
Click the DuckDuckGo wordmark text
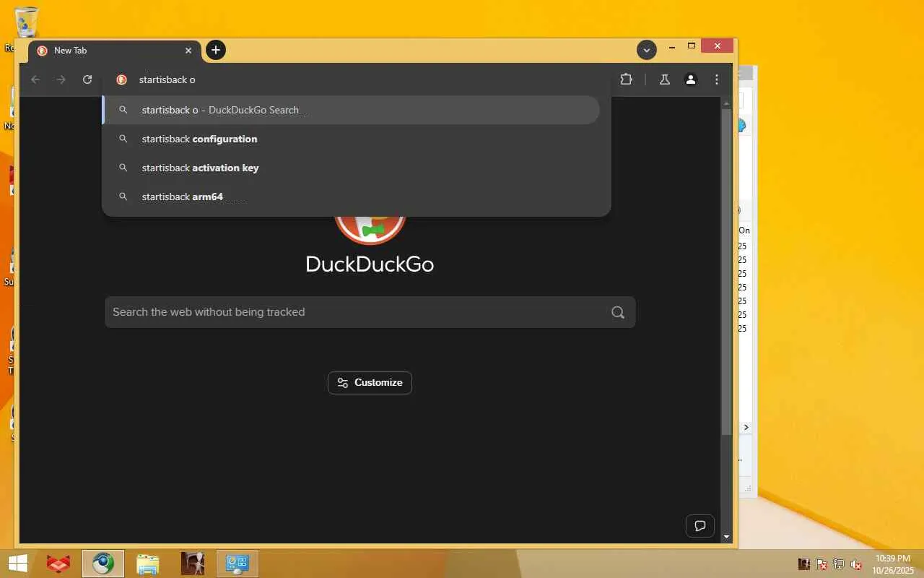[x=370, y=264]
